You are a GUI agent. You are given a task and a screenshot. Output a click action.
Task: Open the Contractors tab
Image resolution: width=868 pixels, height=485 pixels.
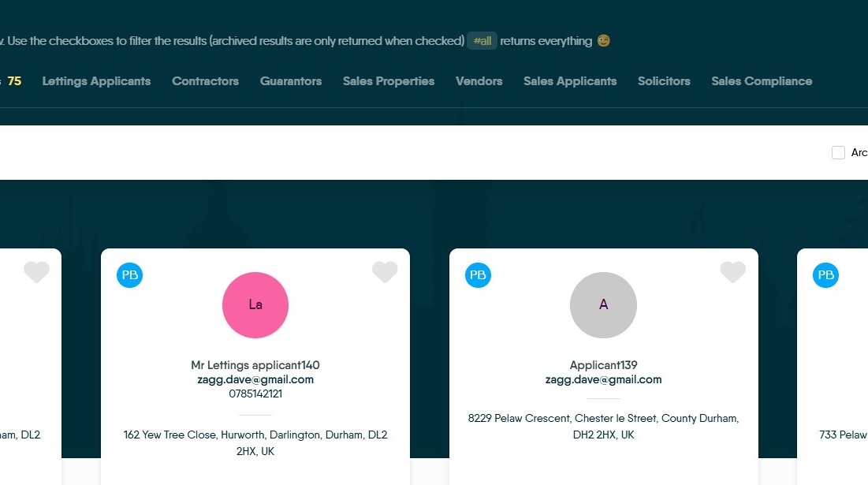(x=206, y=80)
